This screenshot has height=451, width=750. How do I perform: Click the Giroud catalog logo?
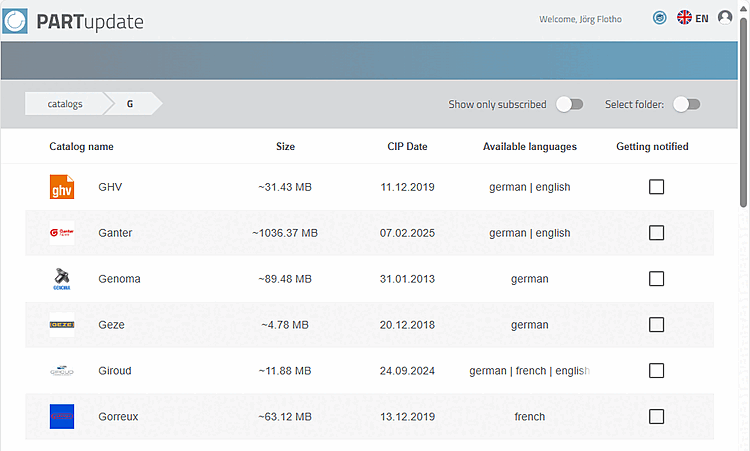pos(62,371)
